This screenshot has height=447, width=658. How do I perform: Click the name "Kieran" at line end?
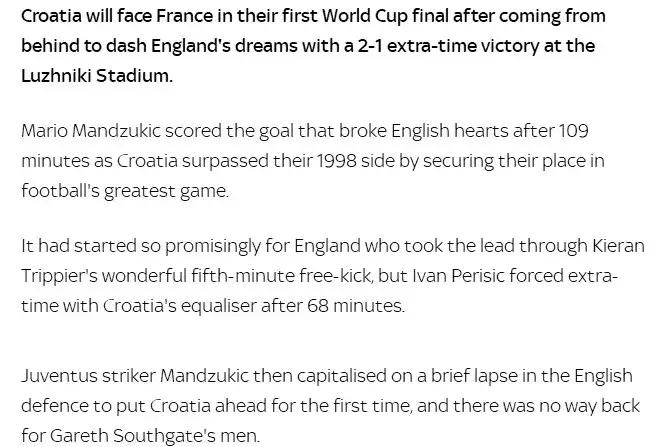618,246
